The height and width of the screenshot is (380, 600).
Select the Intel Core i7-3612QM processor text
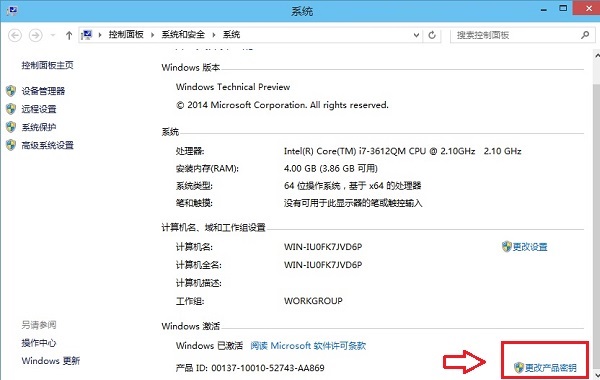403,151
